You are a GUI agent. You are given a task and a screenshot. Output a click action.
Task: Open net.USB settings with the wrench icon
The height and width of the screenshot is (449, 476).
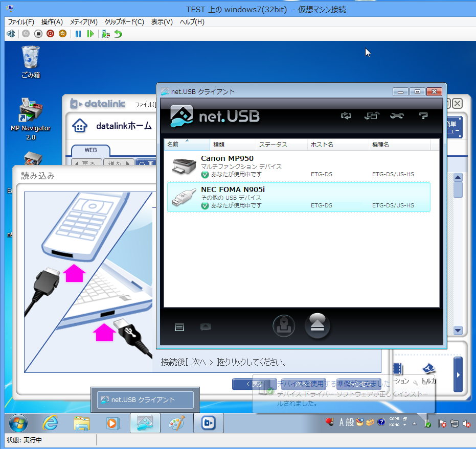[x=397, y=115]
